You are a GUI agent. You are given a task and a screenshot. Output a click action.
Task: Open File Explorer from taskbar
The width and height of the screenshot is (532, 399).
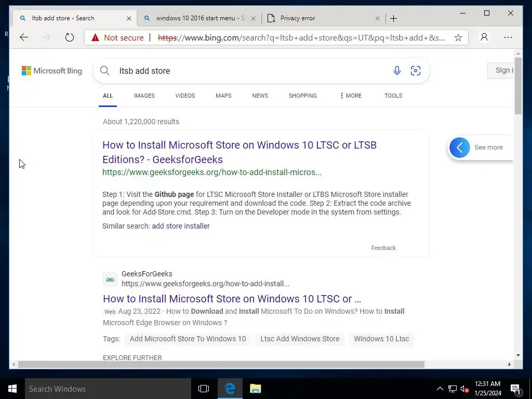[256, 389]
